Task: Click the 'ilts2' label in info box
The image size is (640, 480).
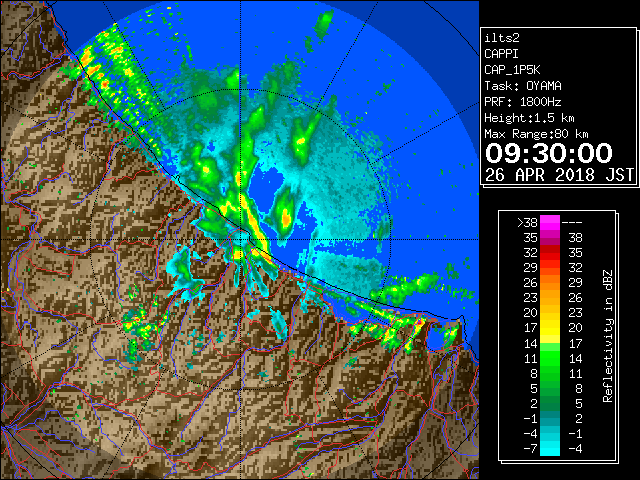Action: click(x=502, y=38)
